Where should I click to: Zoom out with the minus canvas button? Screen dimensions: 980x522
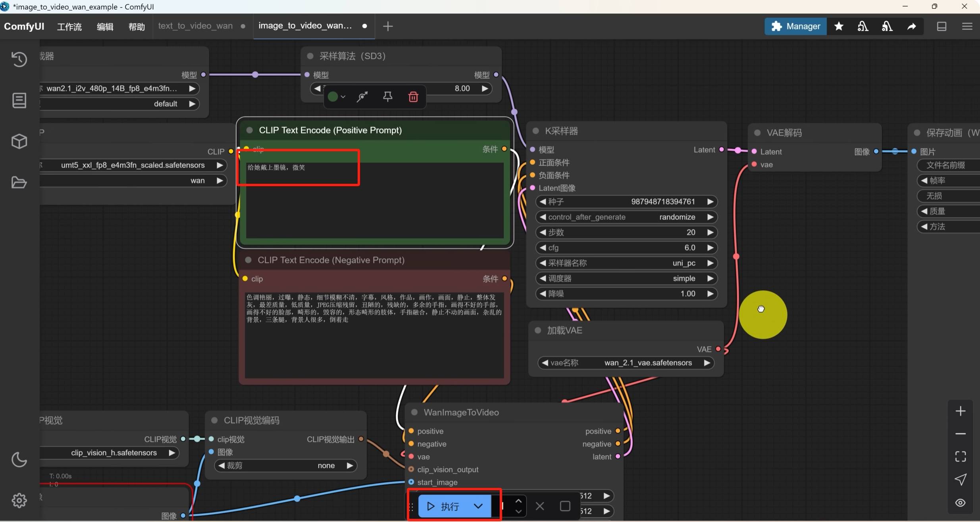(960, 433)
